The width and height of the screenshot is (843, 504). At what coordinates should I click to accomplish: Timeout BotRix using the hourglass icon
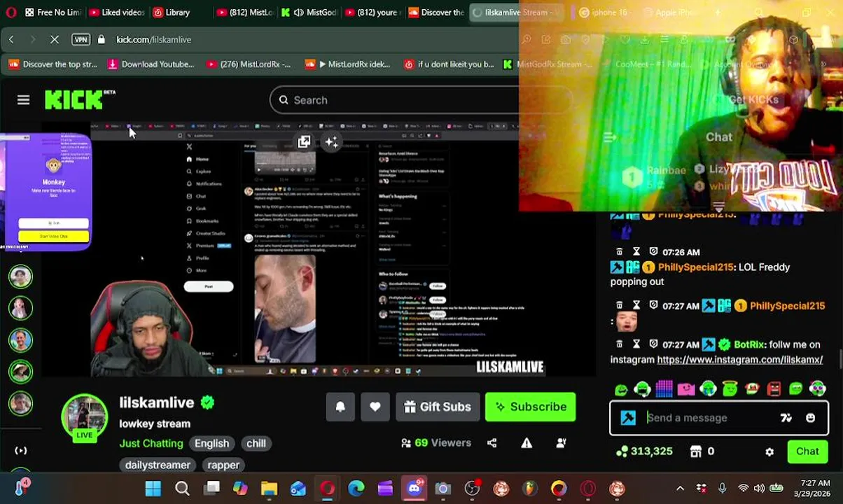click(x=636, y=344)
